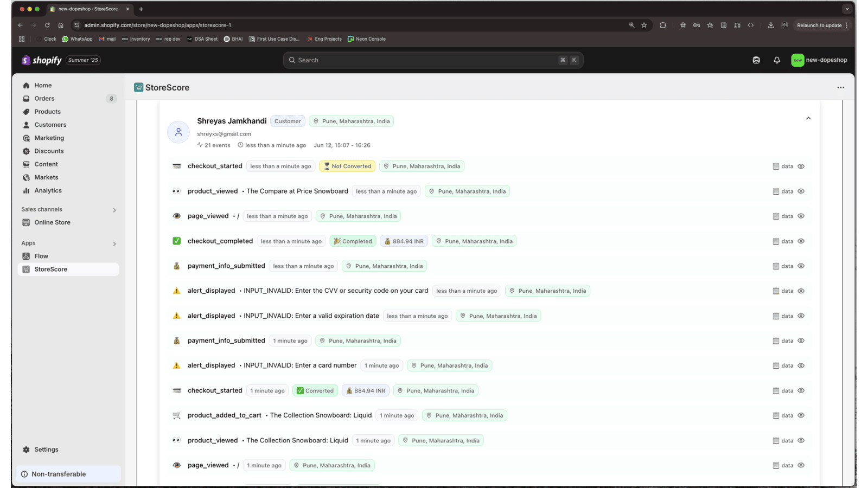Click the StoreScore app icon in page header
Image resolution: width=868 pixels, height=488 pixels.
pyautogui.click(x=139, y=87)
